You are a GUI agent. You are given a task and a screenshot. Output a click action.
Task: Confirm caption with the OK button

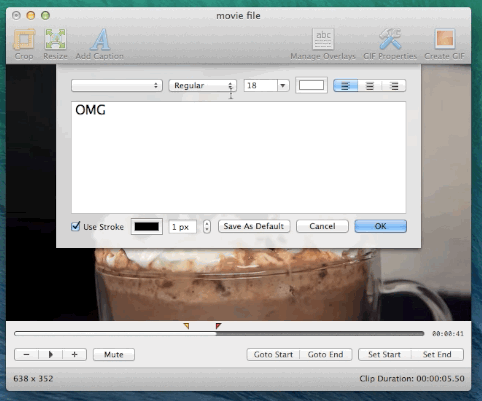(x=380, y=226)
